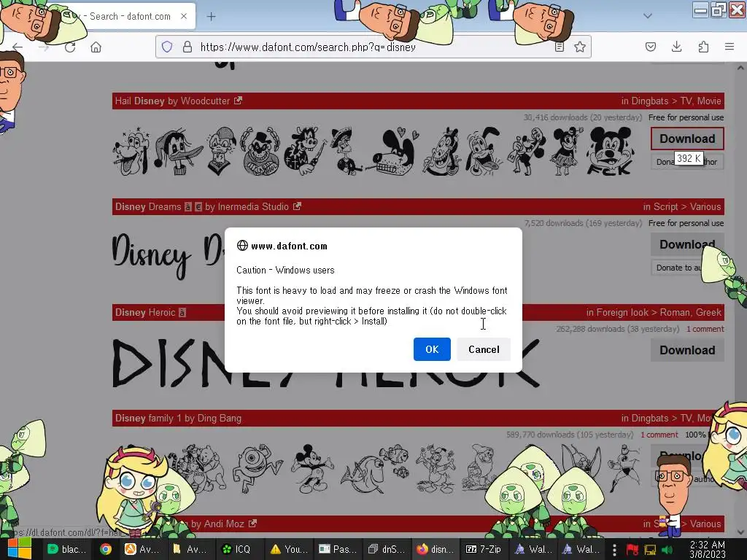Open the taskbar clock showing 2:32 AM
The image size is (747, 560).
tap(708, 550)
